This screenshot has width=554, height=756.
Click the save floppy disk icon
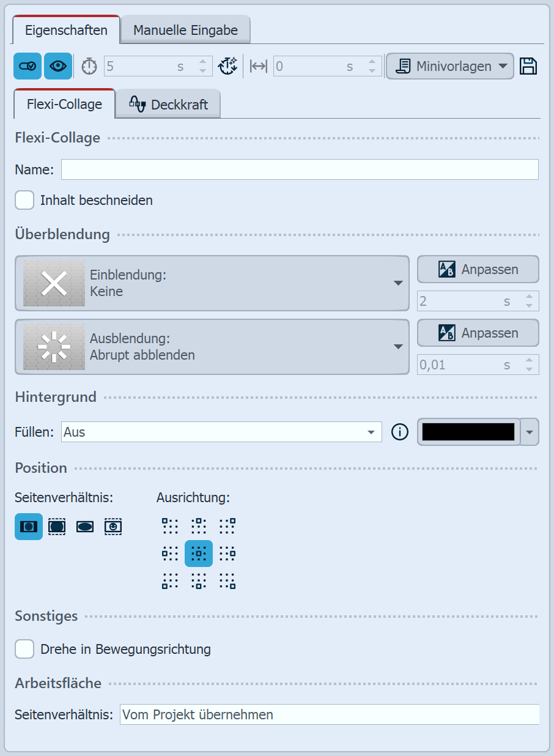point(528,66)
